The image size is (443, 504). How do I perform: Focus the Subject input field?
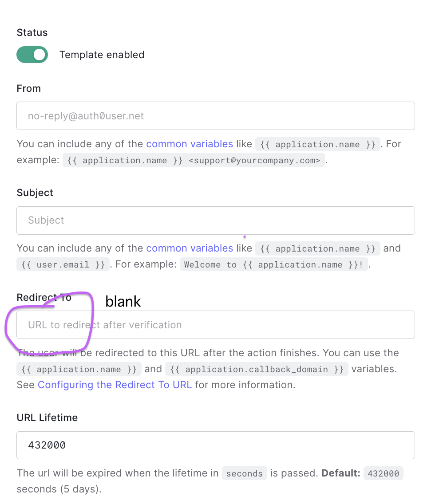click(216, 220)
